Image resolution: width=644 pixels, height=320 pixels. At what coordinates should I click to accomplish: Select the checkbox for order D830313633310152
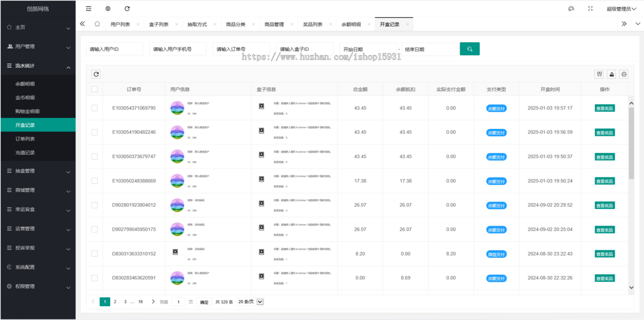tap(95, 253)
